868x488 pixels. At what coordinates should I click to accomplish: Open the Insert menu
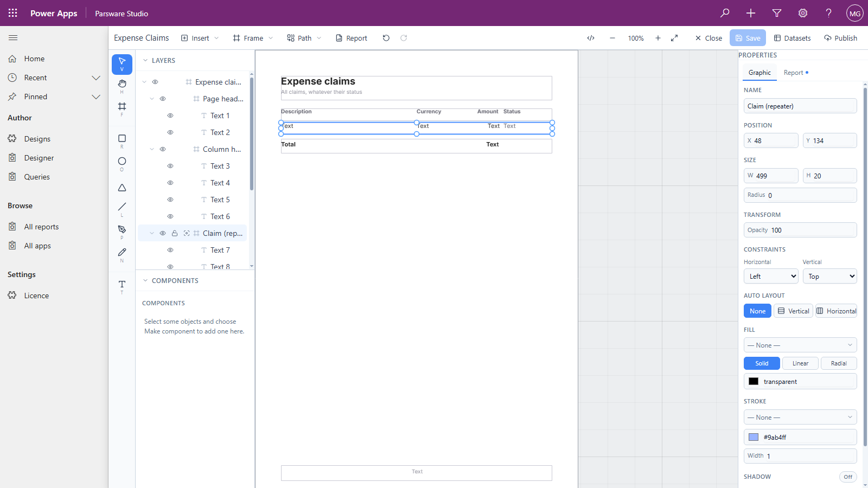(x=200, y=38)
